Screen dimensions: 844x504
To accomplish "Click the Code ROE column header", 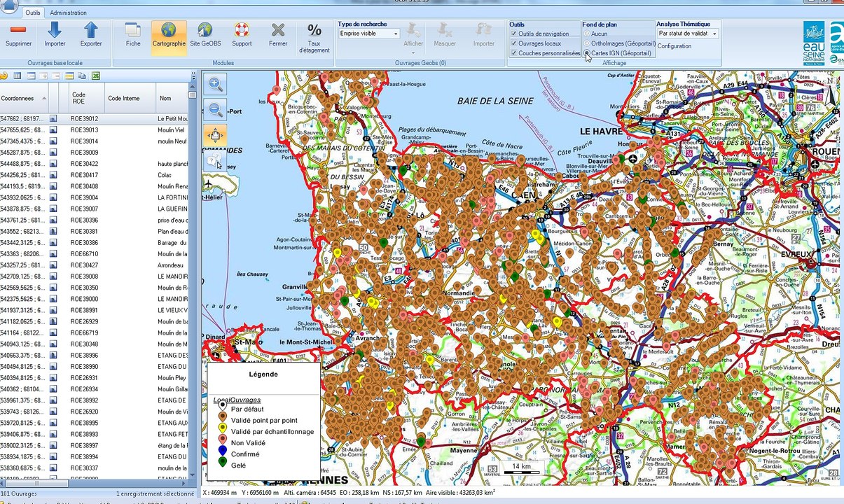I will click(87, 99).
